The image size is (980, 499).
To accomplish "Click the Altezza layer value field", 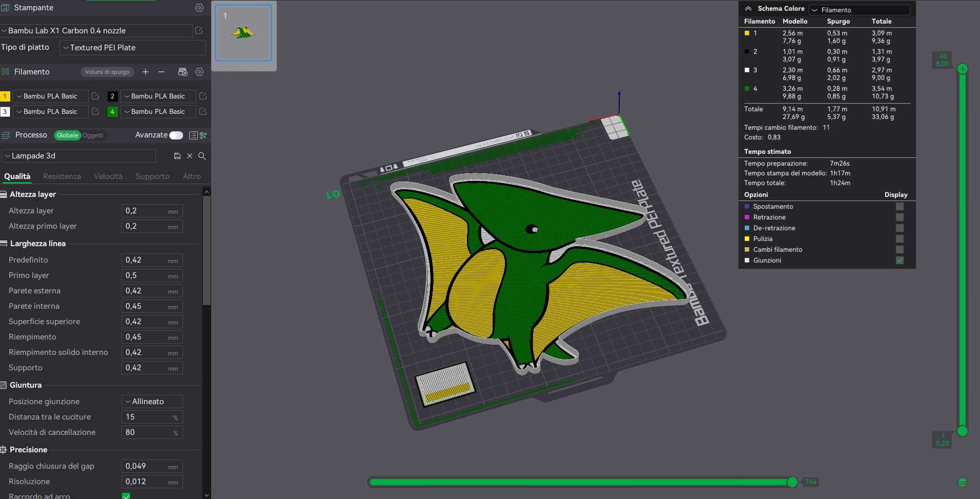I will point(152,211).
